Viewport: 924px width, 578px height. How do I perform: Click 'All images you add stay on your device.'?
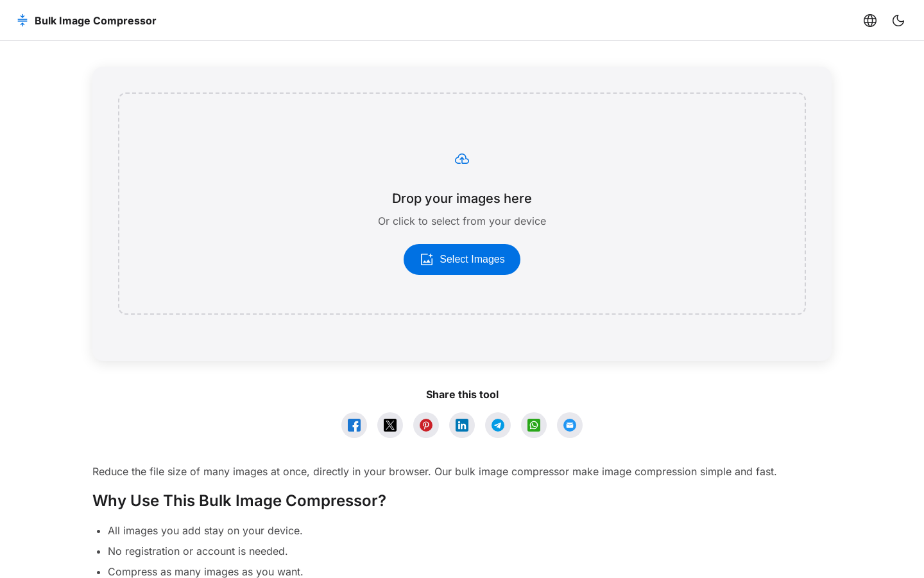tap(205, 530)
